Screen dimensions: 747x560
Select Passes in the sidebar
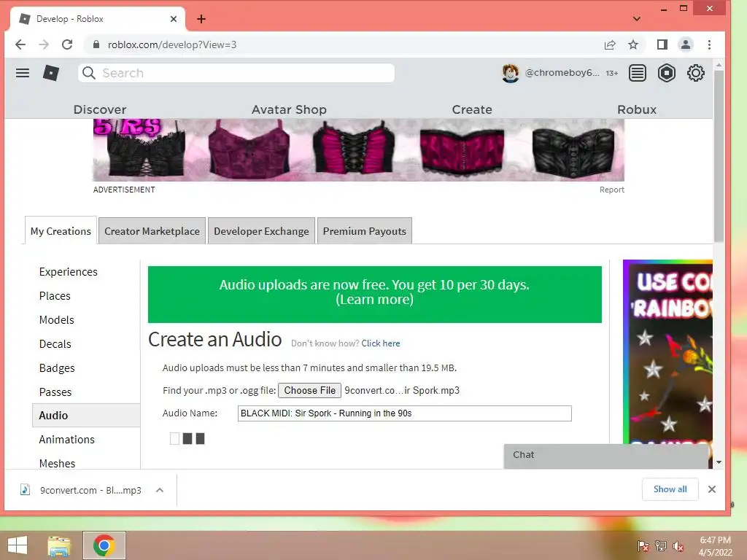pos(55,392)
